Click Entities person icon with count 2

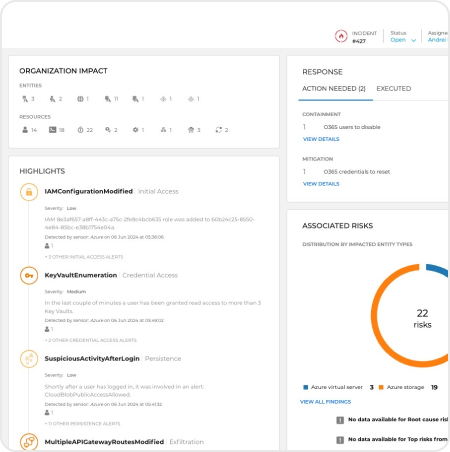52,99
